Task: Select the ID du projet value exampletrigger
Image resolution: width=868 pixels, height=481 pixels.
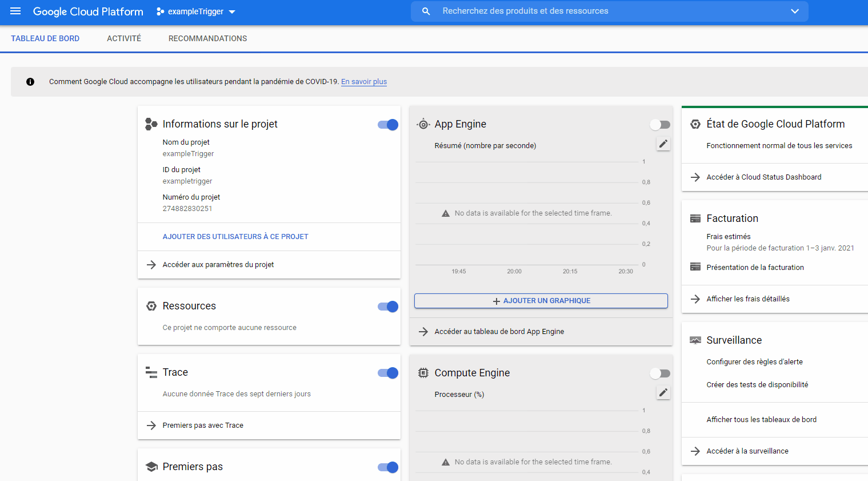Action: coord(187,181)
